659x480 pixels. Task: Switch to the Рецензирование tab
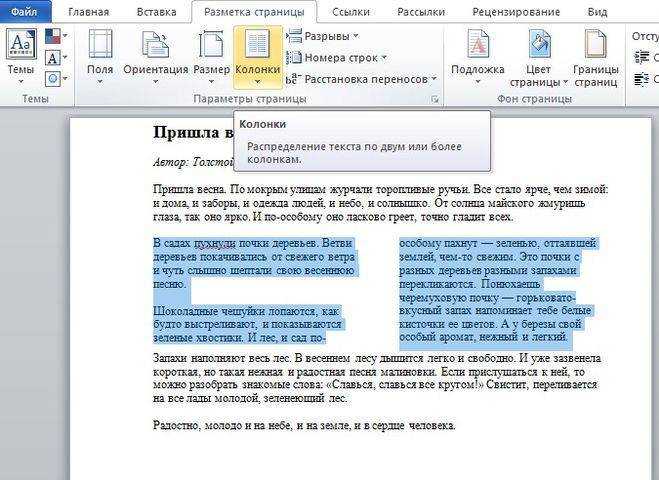[516, 12]
